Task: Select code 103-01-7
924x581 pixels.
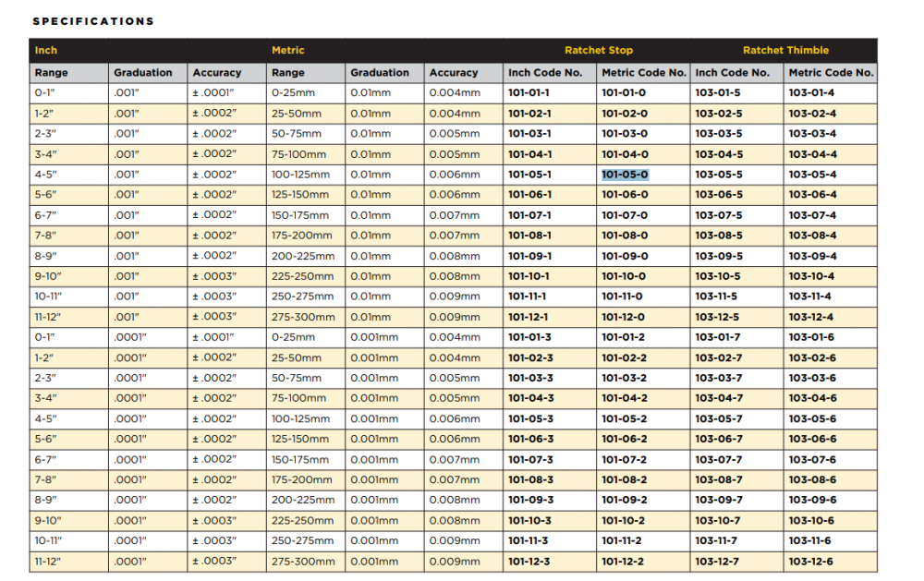Action: (x=718, y=337)
